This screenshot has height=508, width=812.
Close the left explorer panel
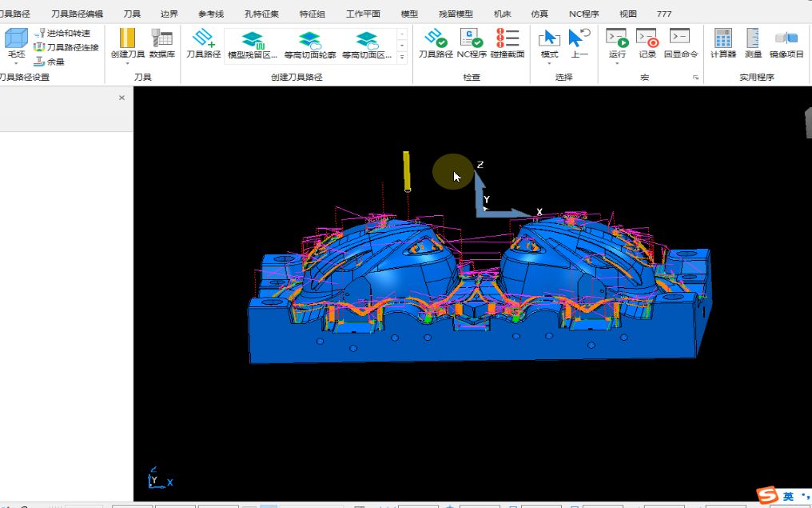[x=121, y=98]
